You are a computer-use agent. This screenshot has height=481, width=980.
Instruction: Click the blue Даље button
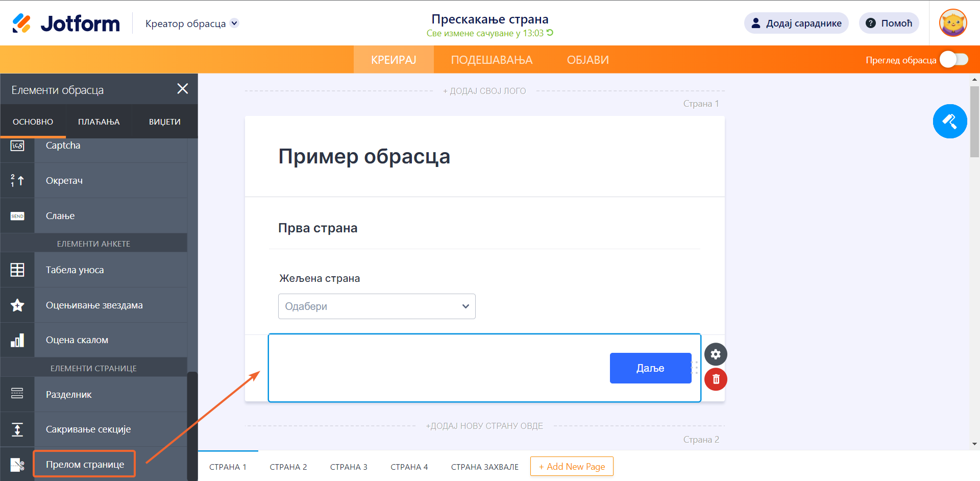click(650, 368)
